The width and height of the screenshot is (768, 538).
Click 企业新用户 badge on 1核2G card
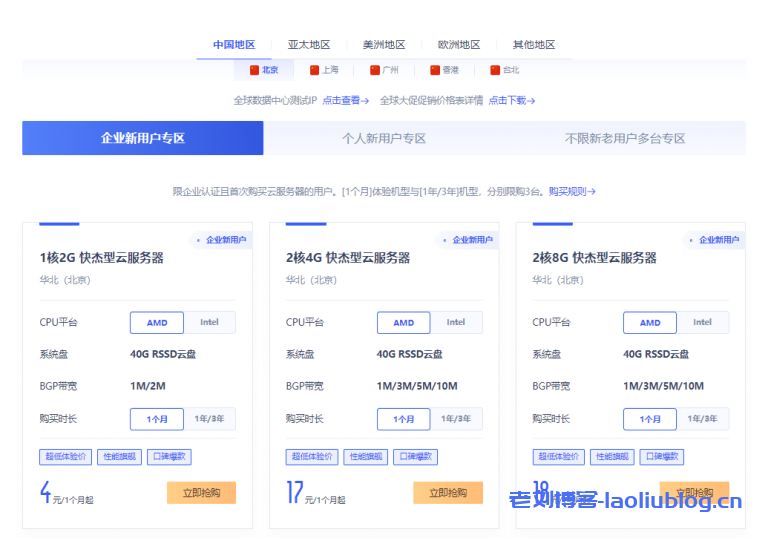point(220,240)
